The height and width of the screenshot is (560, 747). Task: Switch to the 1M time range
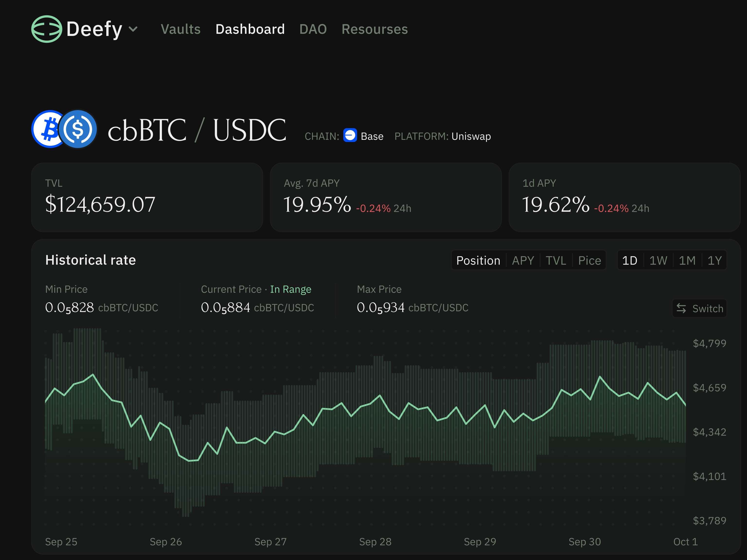pyautogui.click(x=687, y=260)
